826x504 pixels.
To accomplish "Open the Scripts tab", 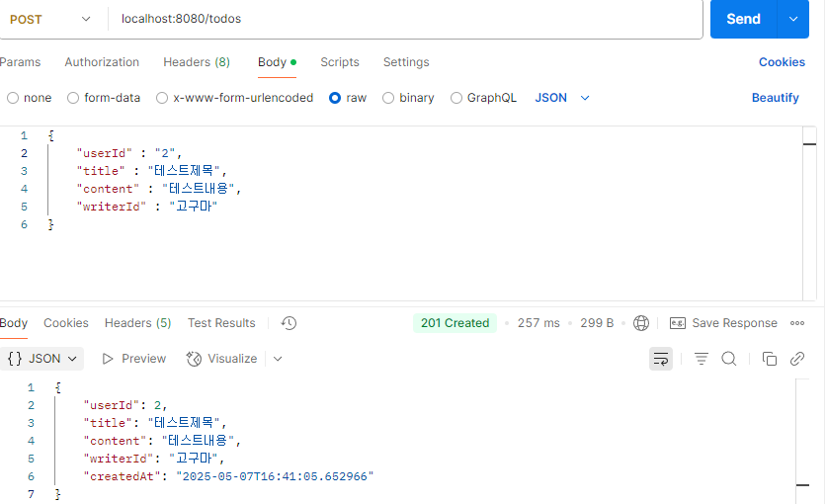I will click(340, 62).
